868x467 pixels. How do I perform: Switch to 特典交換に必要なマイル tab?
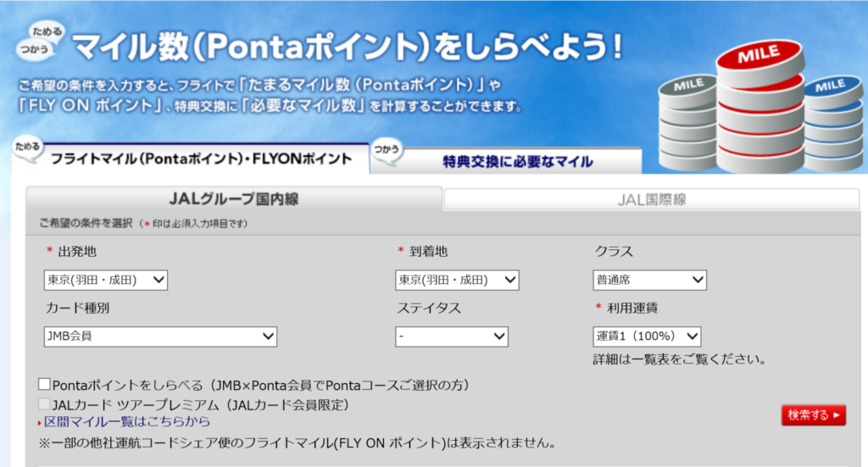(518, 161)
